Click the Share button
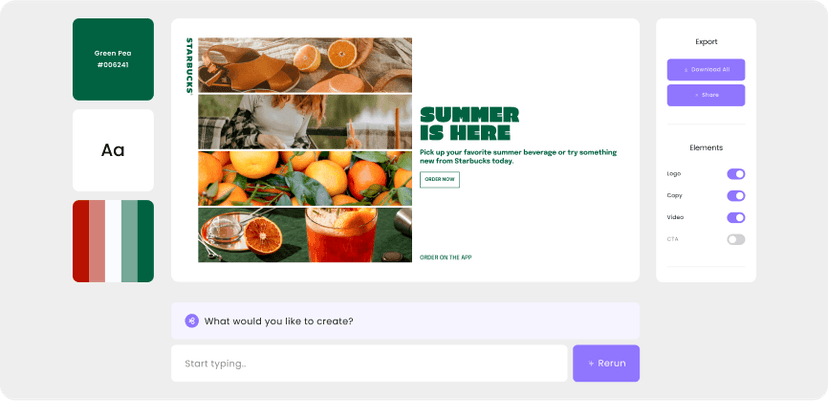The width and height of the screenshot is (828, 401). 705,95
